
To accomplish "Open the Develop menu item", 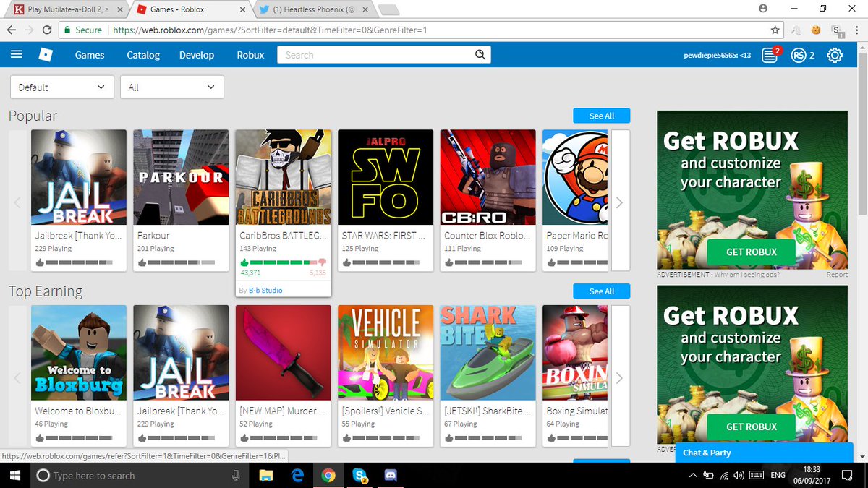I will [197, 55].
